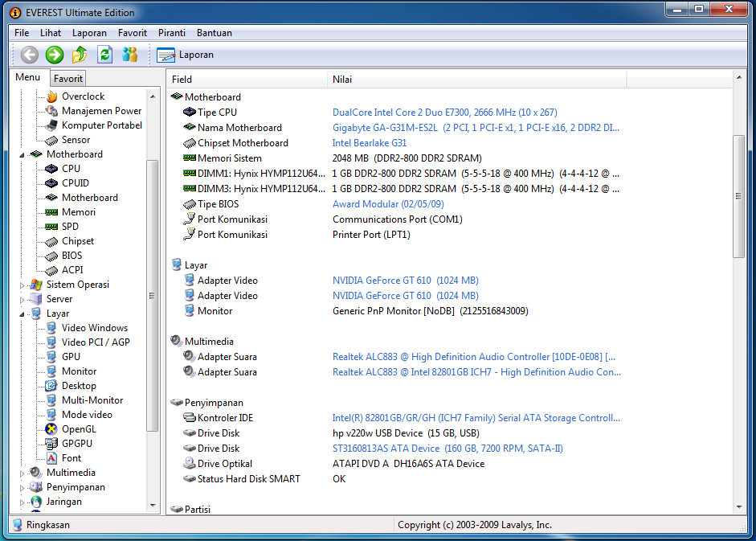Collapse the Motherboard tree node
The height and width of the screenshot is (541, 756).
(x=22, y=155)
